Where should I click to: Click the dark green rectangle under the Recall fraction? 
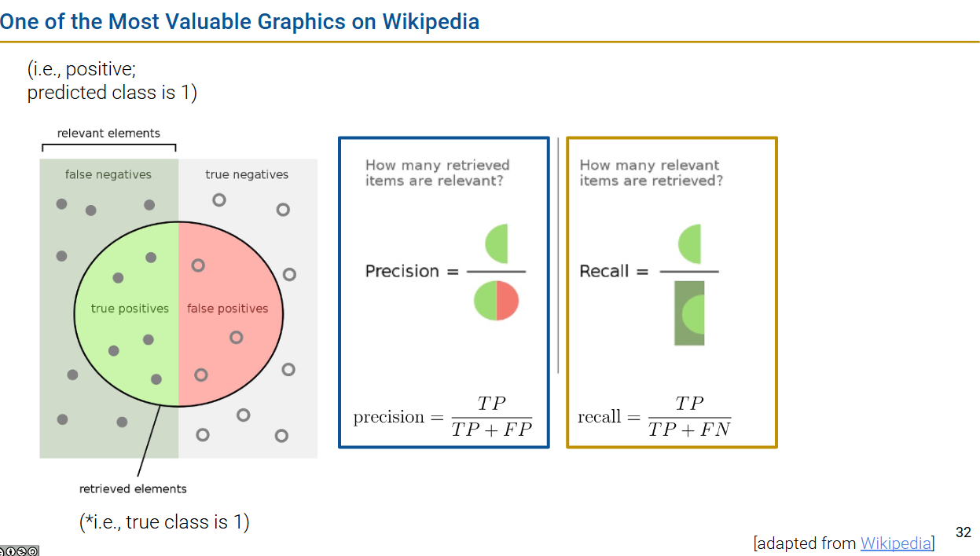[689, 313]
